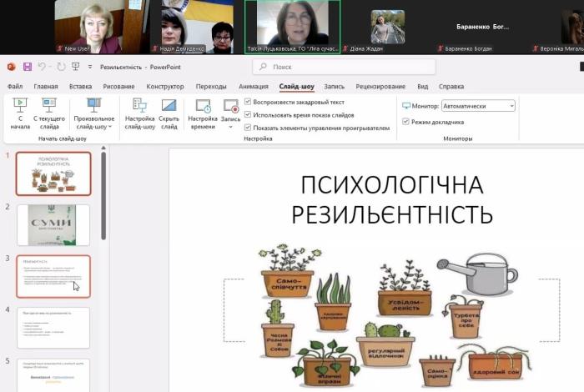This screenshot has height=392, width=584.
Task: Open Настройка времени rehearse timings
Action: pos(203,113)
